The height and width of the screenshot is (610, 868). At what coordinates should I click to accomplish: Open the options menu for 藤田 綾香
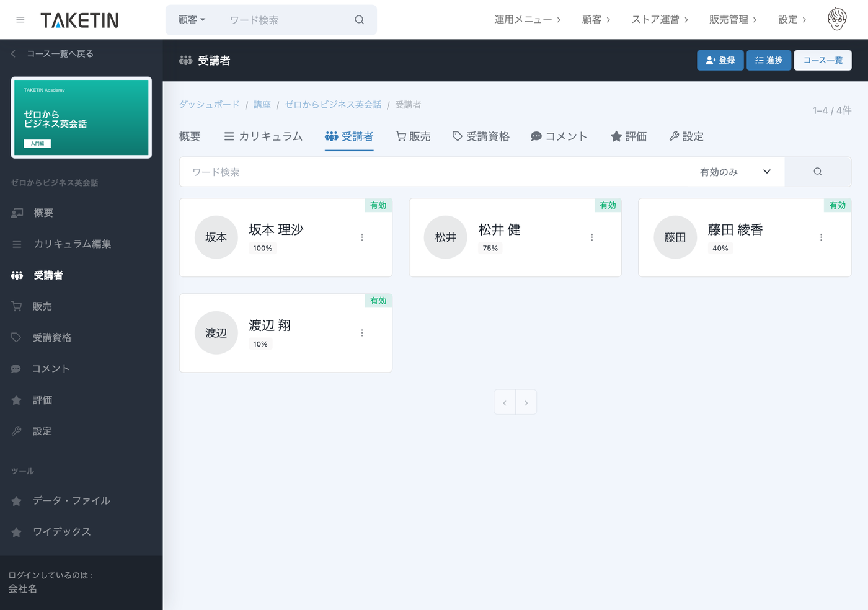821,237
